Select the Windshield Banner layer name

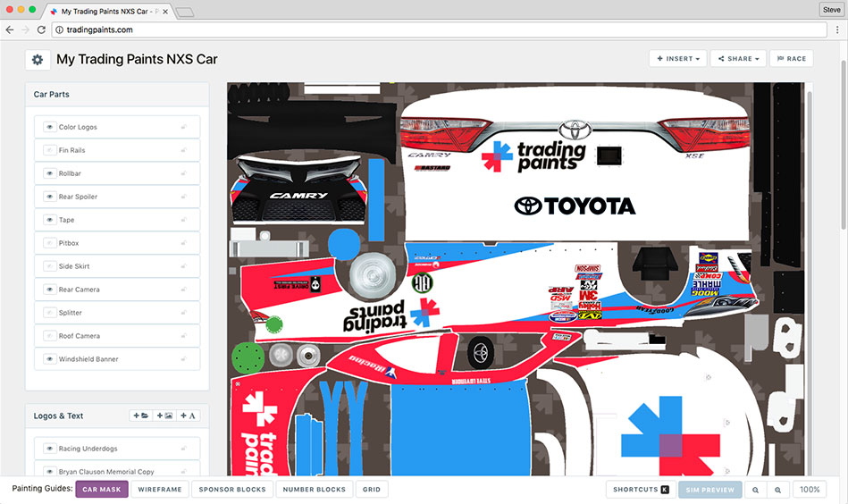88,359
